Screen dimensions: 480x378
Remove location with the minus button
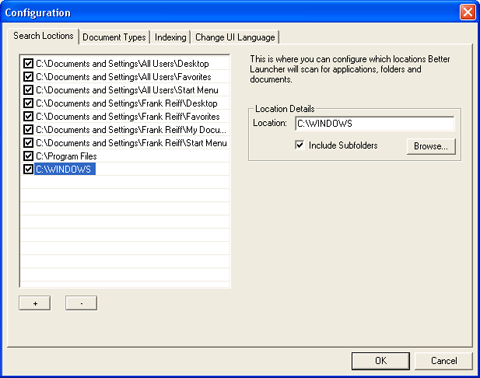pyautogui.click(x=81, y=303)
